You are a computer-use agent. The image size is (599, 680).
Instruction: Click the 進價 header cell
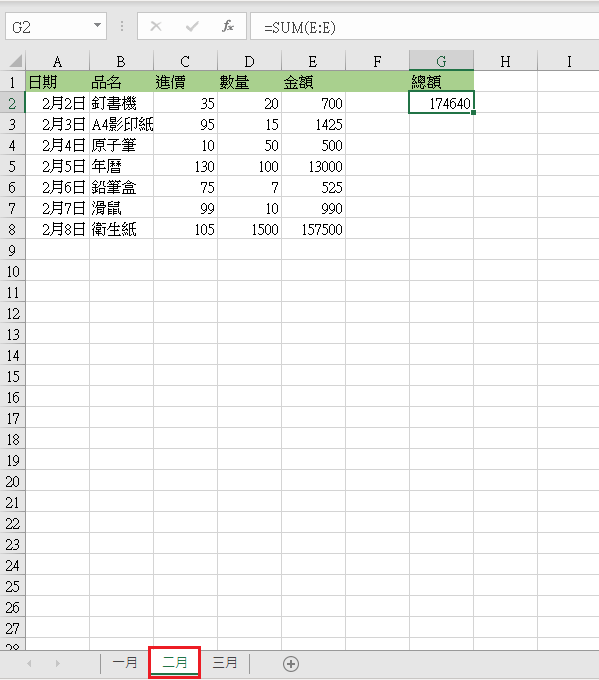point(185,82)
